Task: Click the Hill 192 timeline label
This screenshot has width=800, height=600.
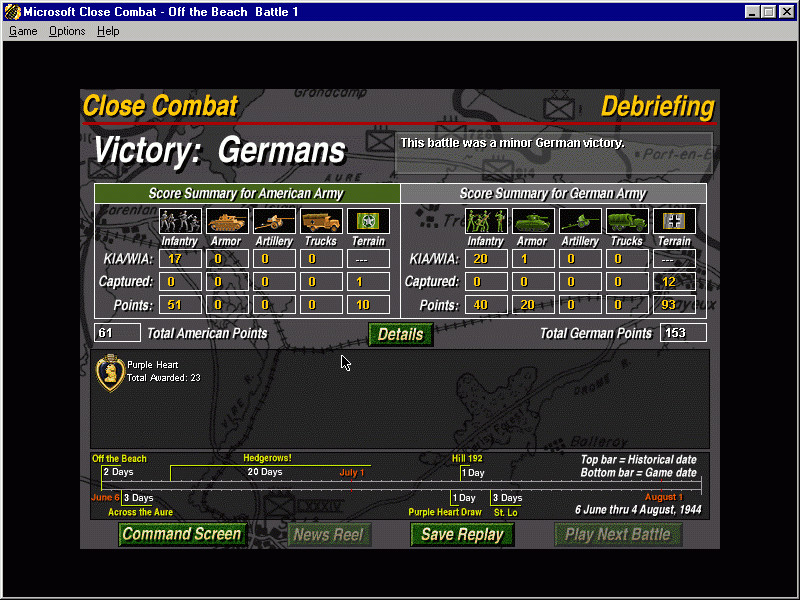Action: pos(467,458)
